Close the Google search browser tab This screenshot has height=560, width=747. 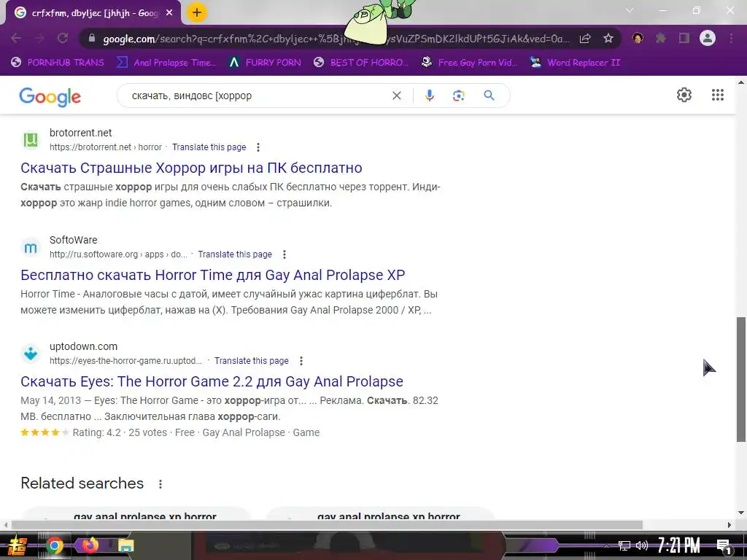tap(169, 13)
